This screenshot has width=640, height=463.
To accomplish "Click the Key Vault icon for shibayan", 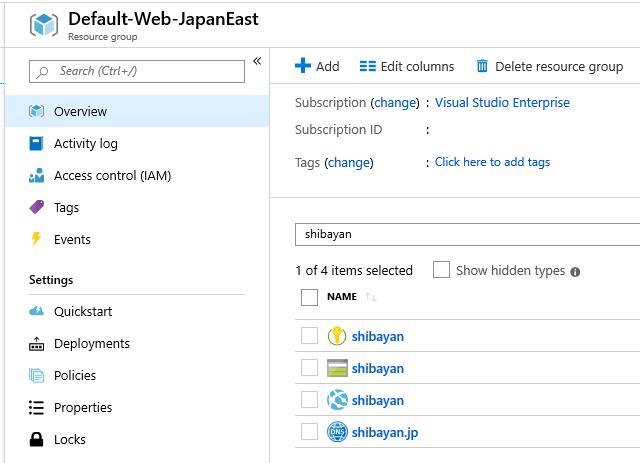I will [x=337, y=336].
